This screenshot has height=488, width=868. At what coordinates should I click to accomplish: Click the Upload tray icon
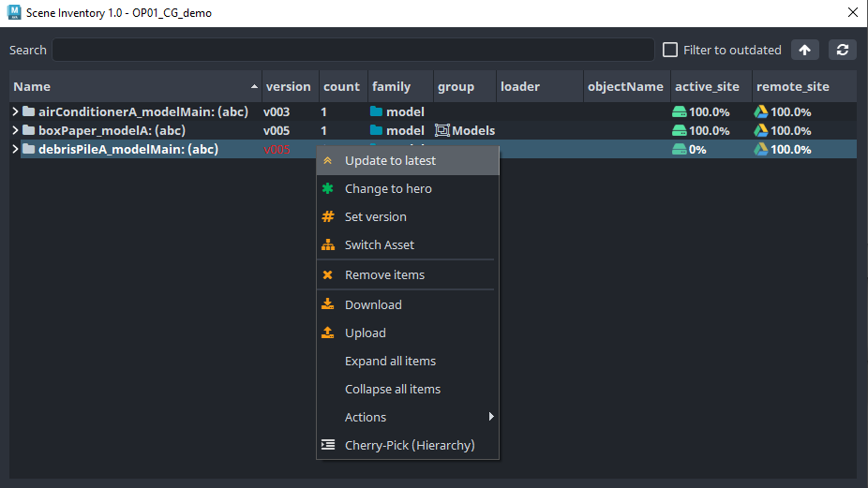point(328,332)
